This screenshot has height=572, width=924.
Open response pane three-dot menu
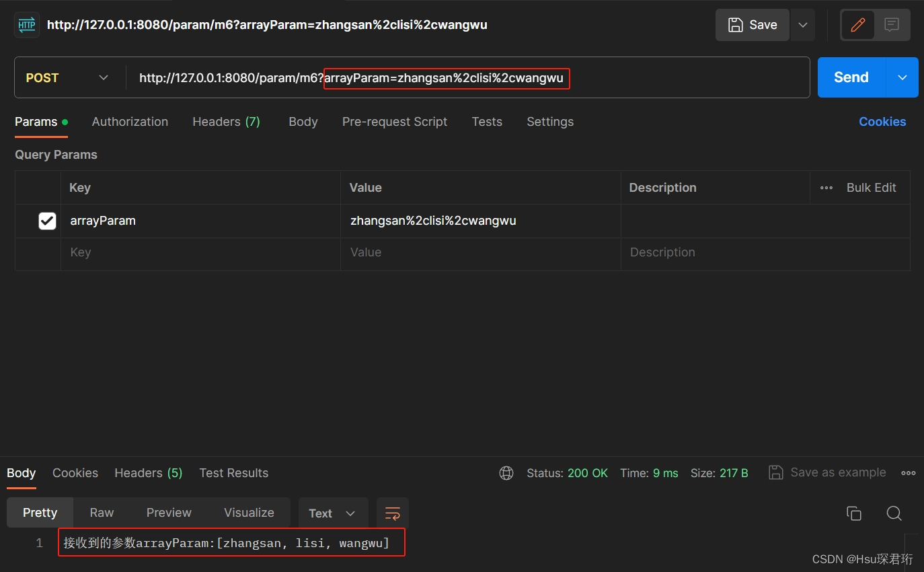pos(909,473)
